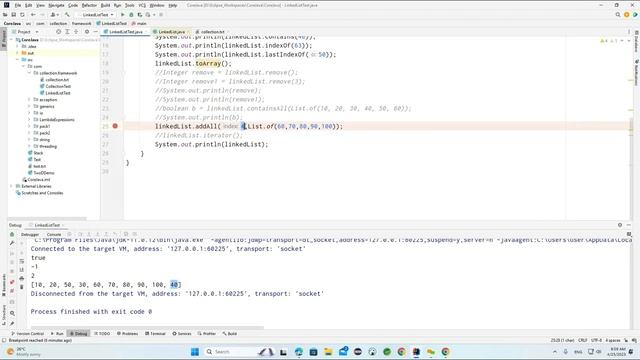Click the Select Opened File target icon
Viewport: 640px width, 360px height.
(58, 31)
